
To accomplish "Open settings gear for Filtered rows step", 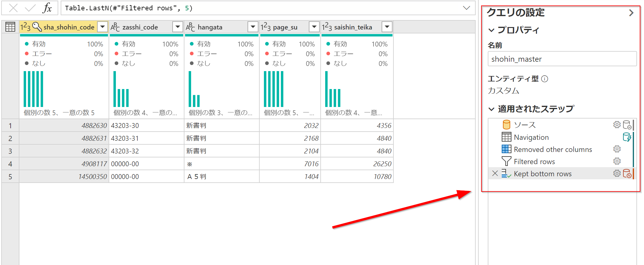I will click(617, 161).
